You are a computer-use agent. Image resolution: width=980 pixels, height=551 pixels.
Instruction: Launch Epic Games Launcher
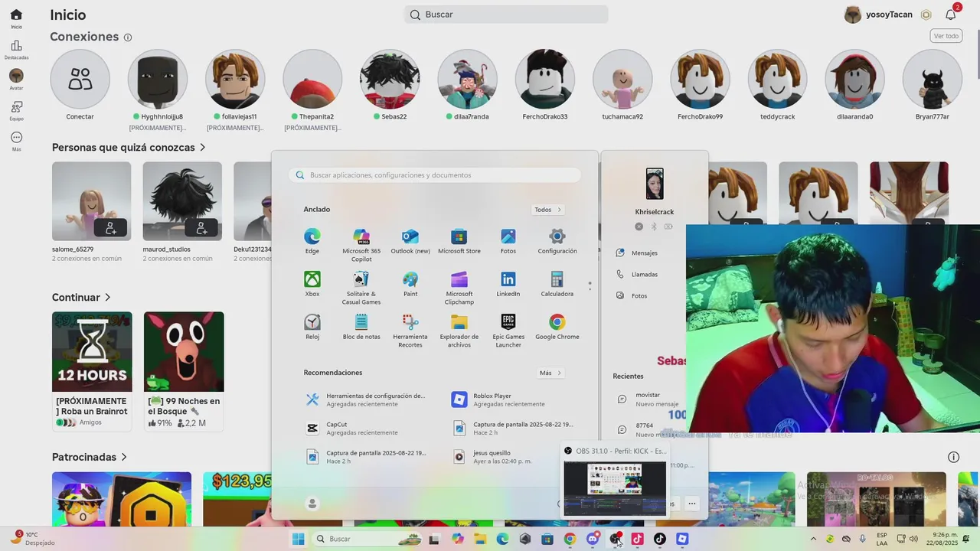click(x=508, y=331)
